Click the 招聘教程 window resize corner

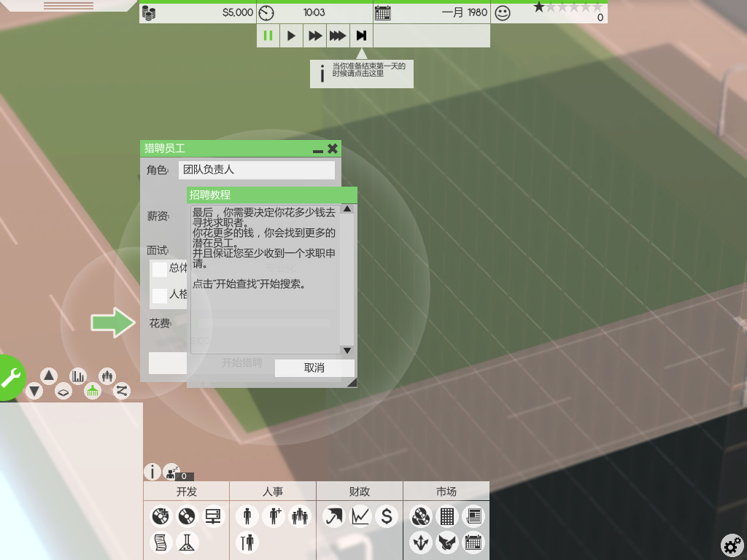(x=352, y=382)
